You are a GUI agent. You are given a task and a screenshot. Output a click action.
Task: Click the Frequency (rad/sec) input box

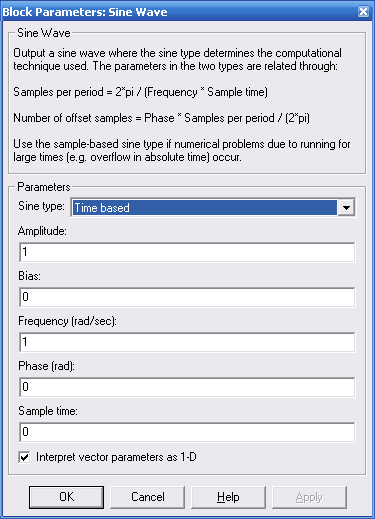tap(187, 342)
